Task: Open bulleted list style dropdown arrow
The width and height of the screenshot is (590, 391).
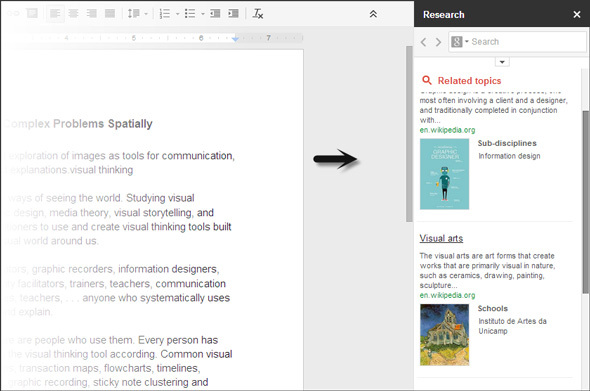Action: [x=203, y=14]
